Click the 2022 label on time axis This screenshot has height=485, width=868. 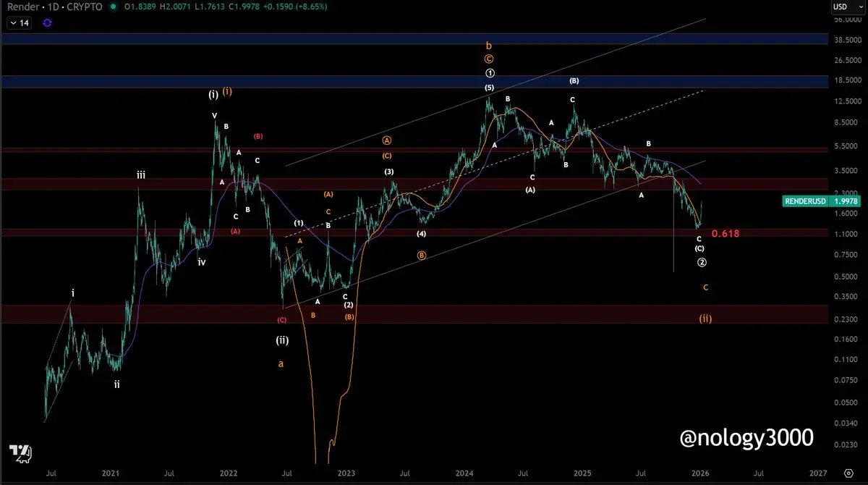tap(229, 473)
